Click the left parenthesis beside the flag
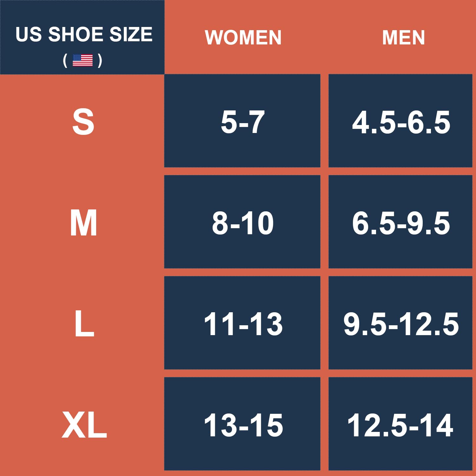The width and height of the screenshot is (476, 476). coord(65,60)
